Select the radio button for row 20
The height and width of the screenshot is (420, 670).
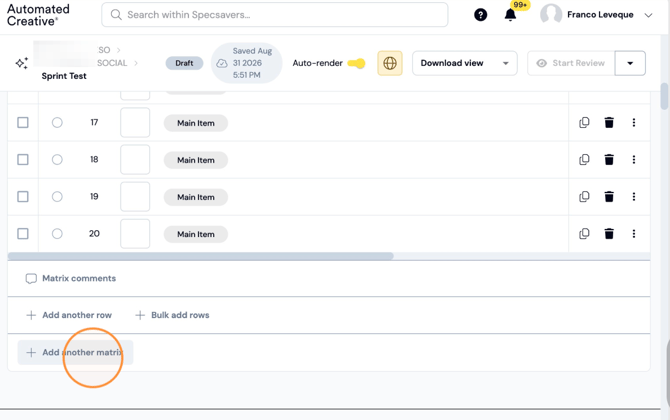tap(57, 234)
